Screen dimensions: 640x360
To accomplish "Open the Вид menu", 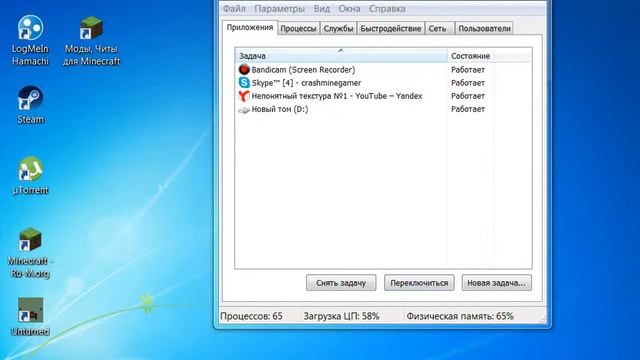I will [x=322, y=9].
